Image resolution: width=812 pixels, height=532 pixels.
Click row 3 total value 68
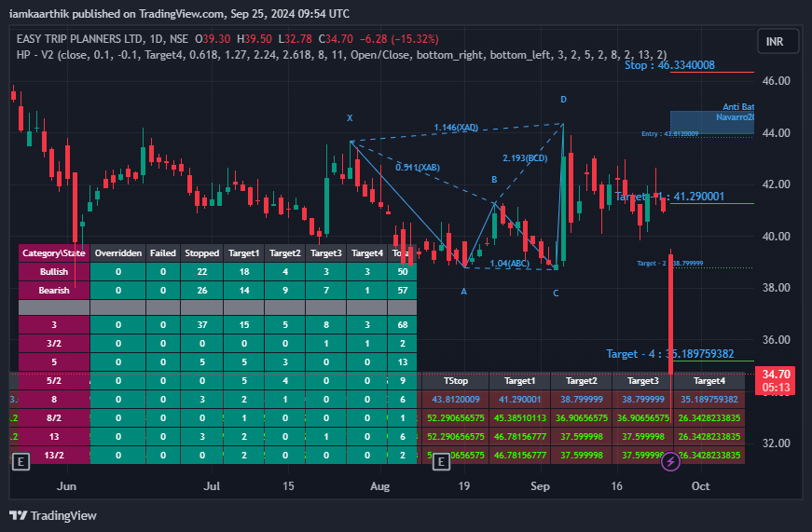click(403, 325)
